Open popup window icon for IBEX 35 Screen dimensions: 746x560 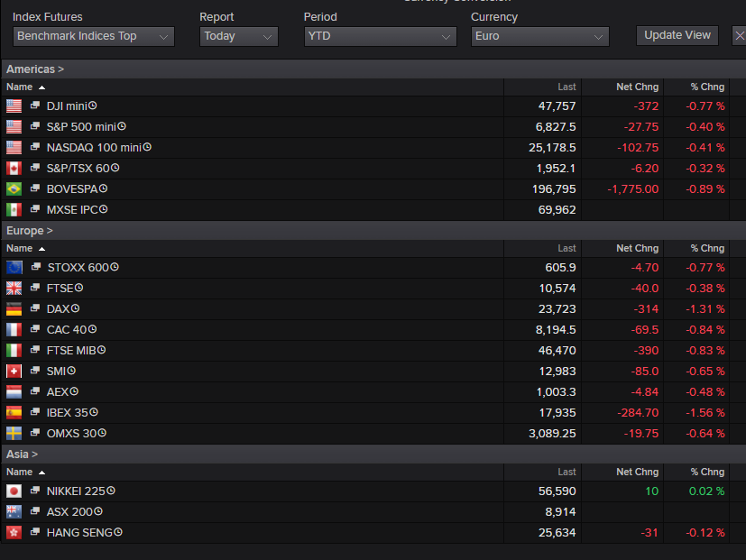(x=35, y=411)
